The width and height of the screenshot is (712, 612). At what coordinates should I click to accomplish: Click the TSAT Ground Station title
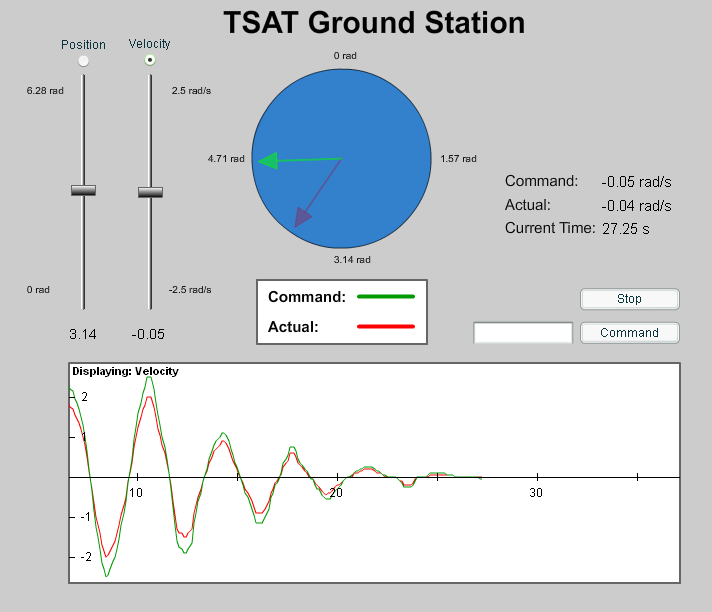373,23
